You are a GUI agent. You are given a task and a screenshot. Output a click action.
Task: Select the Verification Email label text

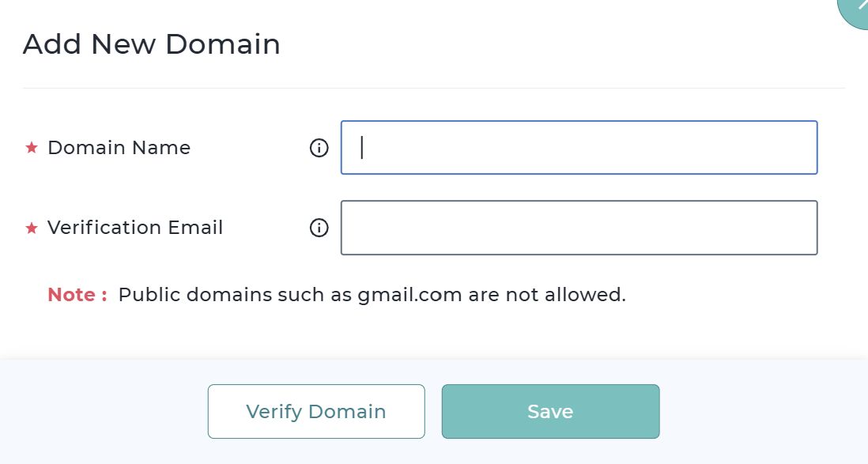pos(135,228)
